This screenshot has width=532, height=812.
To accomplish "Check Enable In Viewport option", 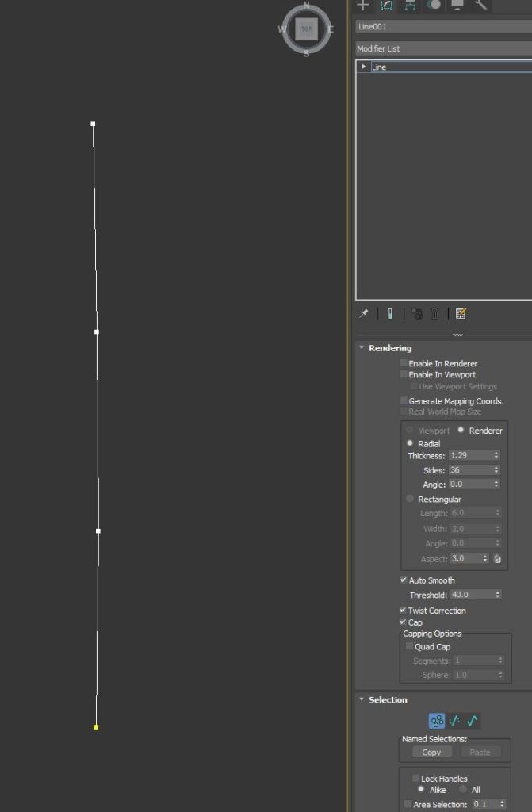I will coord(404,374).
